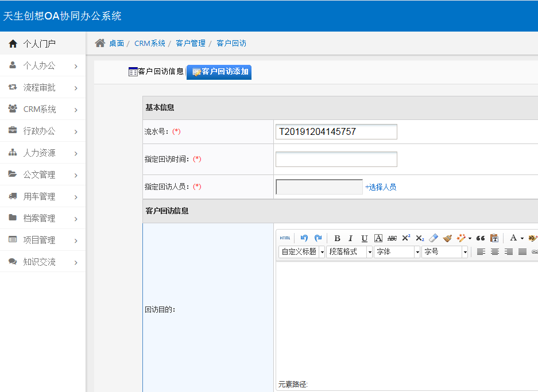Open the 段落格式 paragraph format dropdown
The image size is (538, 392).
point(349,252)
